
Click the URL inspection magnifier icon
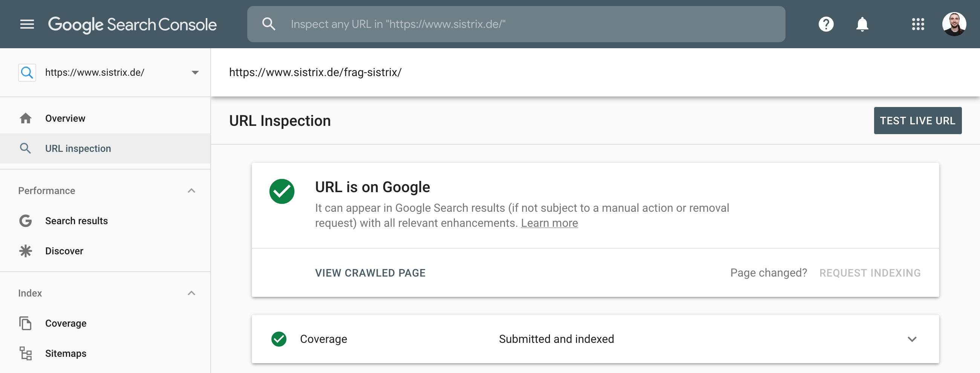coord(26,148)
